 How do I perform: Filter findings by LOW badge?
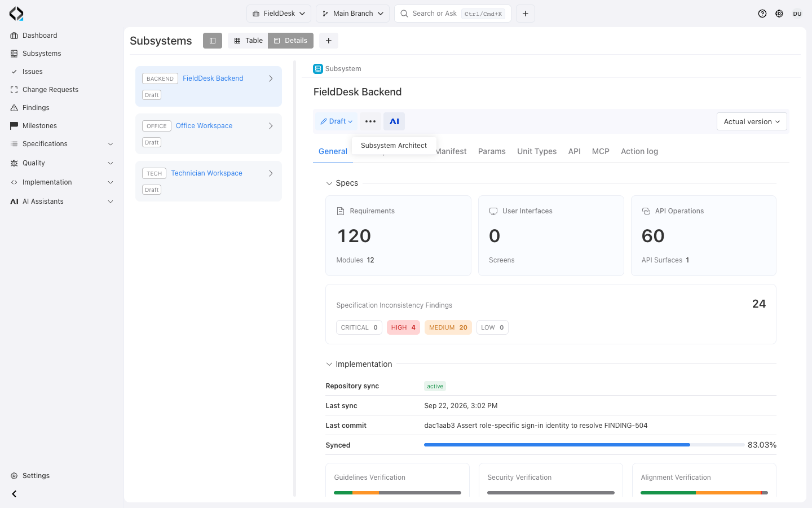click(x=492, y=327)
